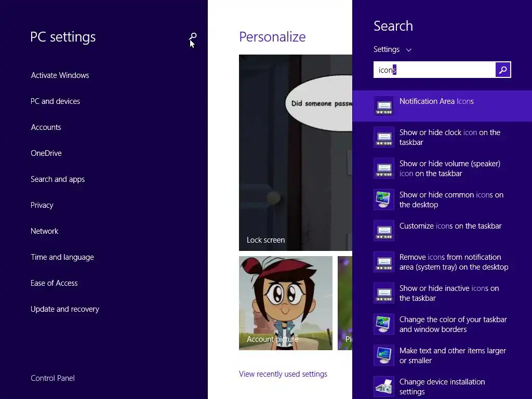Click the search text box containing icons
Screen dimensions: 532x399
click(x=434, y=70)
